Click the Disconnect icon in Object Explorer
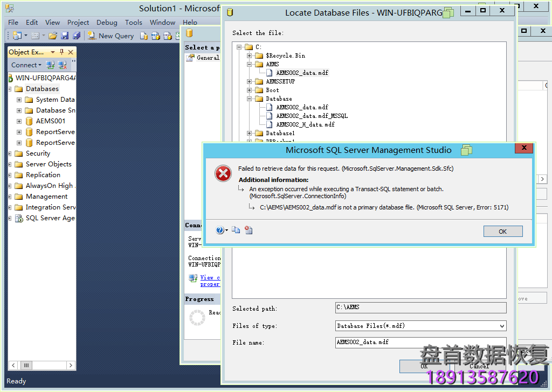The image size is (552, 392). click(63, 65)
